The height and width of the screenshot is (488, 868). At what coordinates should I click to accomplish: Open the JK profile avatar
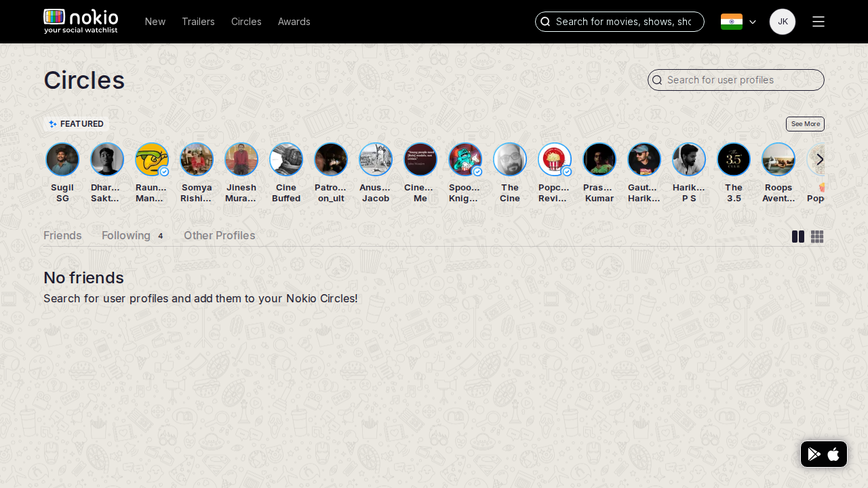(783, 22)
